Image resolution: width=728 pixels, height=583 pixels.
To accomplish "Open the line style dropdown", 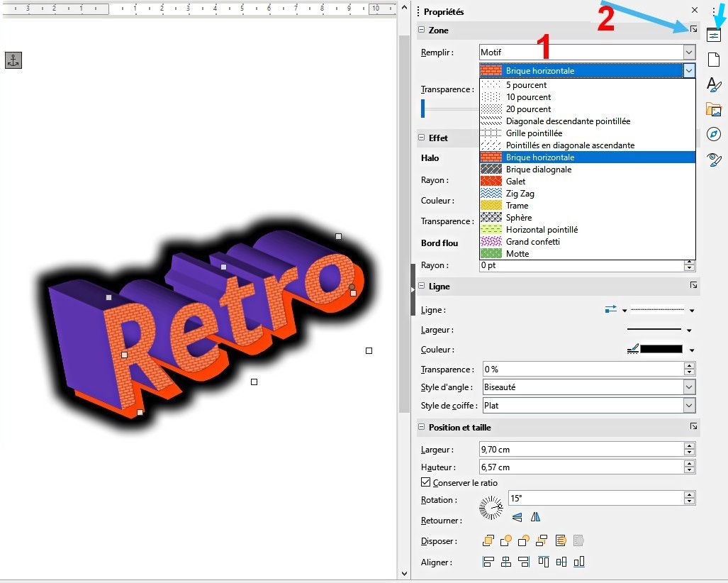I will (692, 311).
